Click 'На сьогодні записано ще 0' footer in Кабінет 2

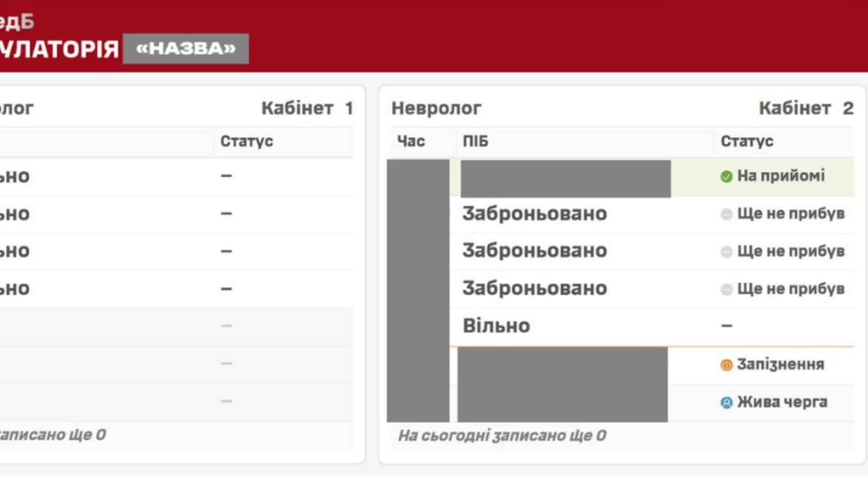point(502,436)
